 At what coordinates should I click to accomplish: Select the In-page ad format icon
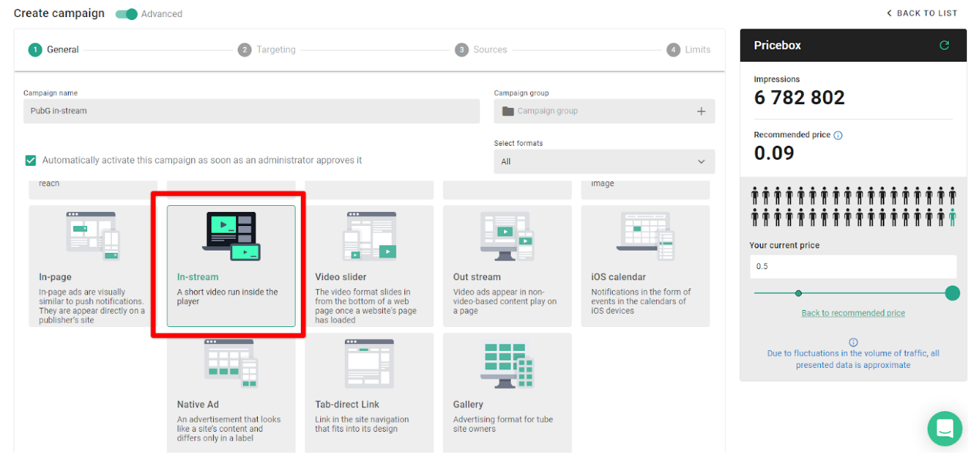[x=93, y=235]
